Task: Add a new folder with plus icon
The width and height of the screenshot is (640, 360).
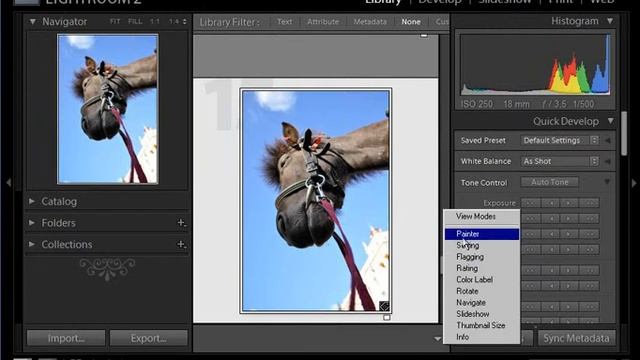Action: (x=181, y=223)
